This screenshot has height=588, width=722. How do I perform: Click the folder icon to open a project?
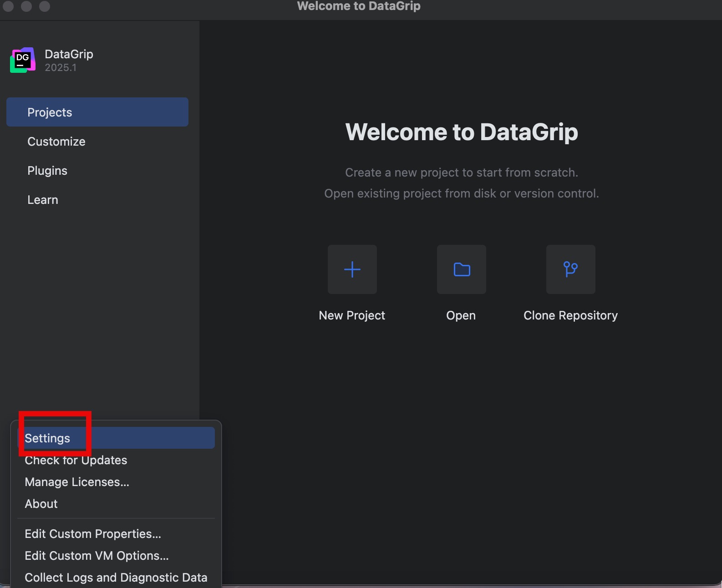[461, 269]
